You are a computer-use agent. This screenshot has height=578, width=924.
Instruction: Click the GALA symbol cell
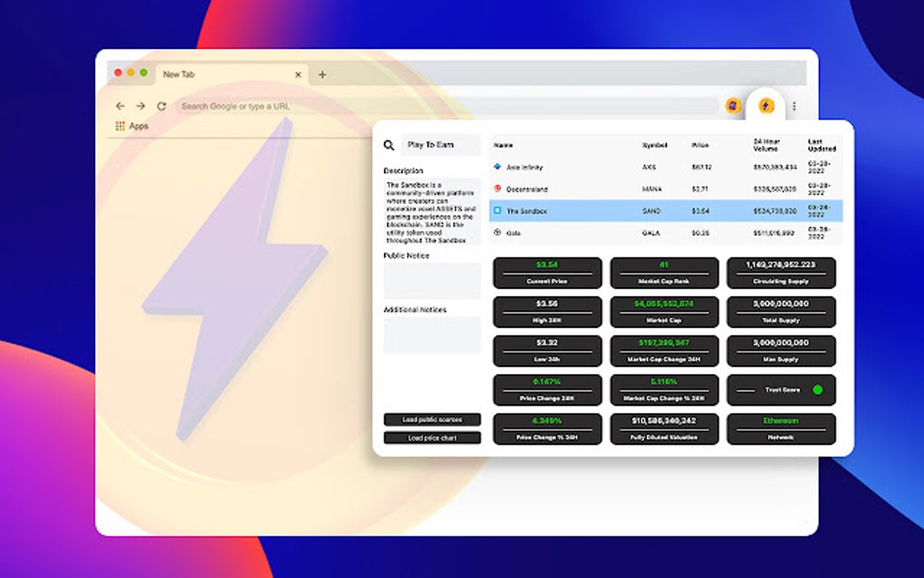click(x=651, y=233)
